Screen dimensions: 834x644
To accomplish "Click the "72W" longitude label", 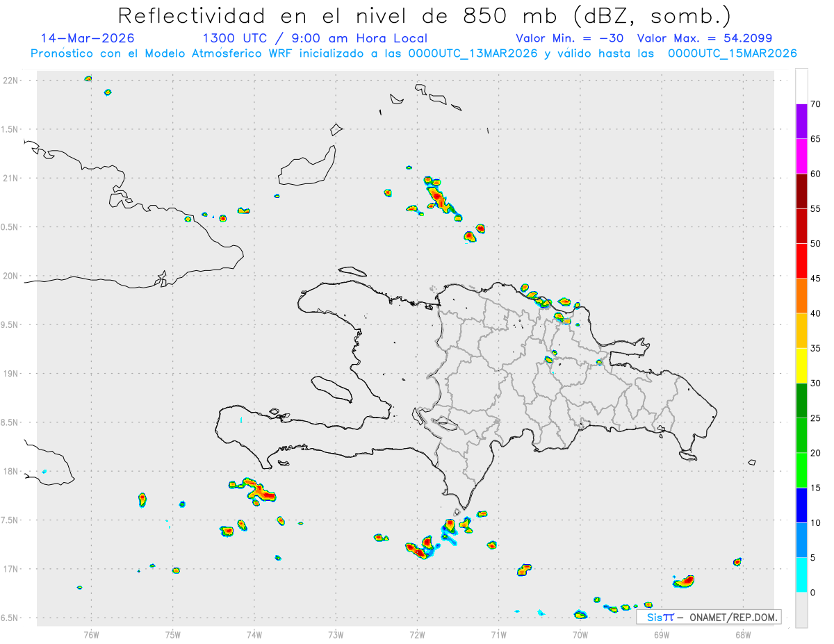I will 417,634.
